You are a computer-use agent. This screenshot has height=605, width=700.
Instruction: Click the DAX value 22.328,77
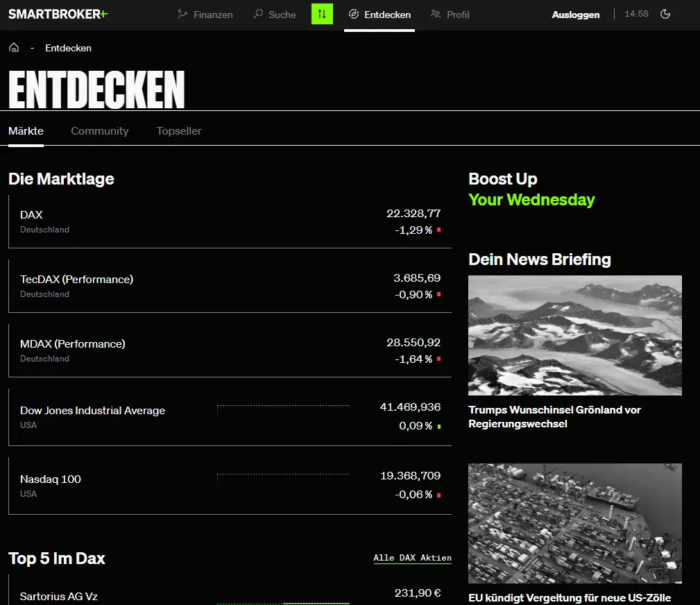pos(413,214)
